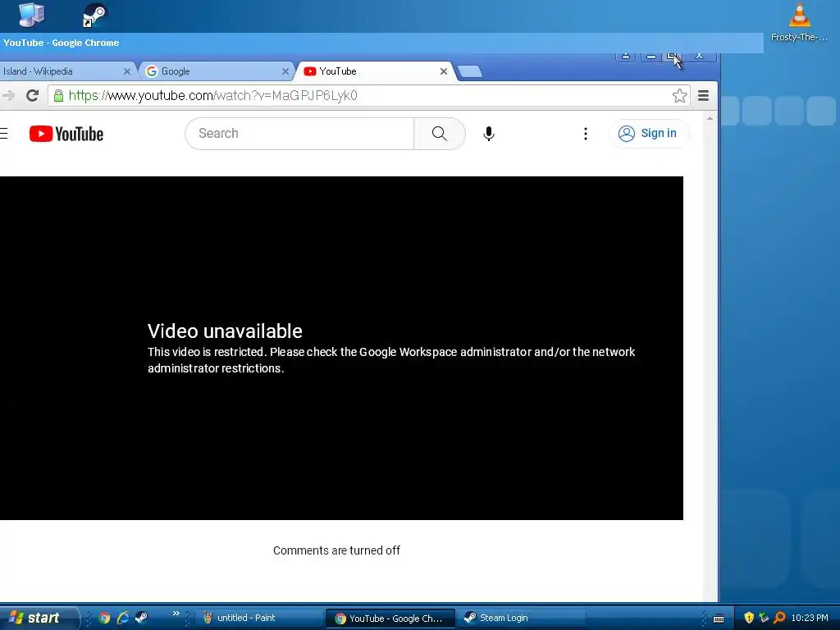Switch to the Google tab
The width and height of the screenshot is (840, 630).
pyautogui.click(x=214, y=71)
